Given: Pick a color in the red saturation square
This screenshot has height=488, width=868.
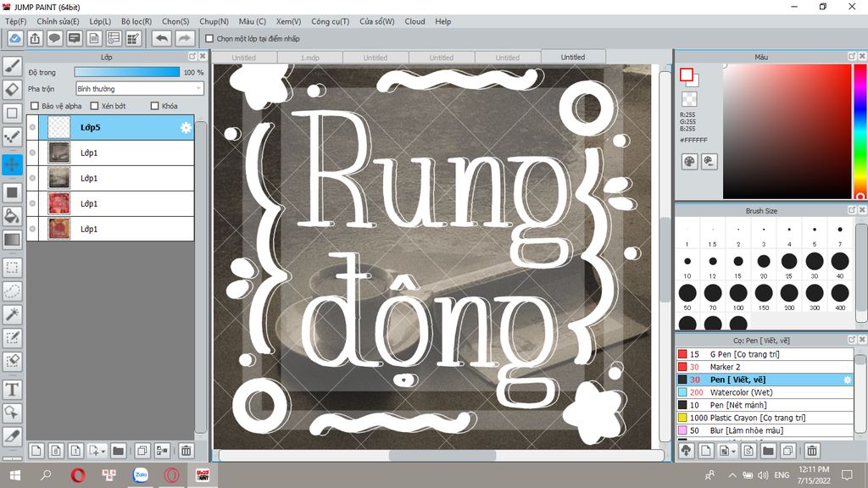Looking at the screenshot, I should tap(787, 131).
